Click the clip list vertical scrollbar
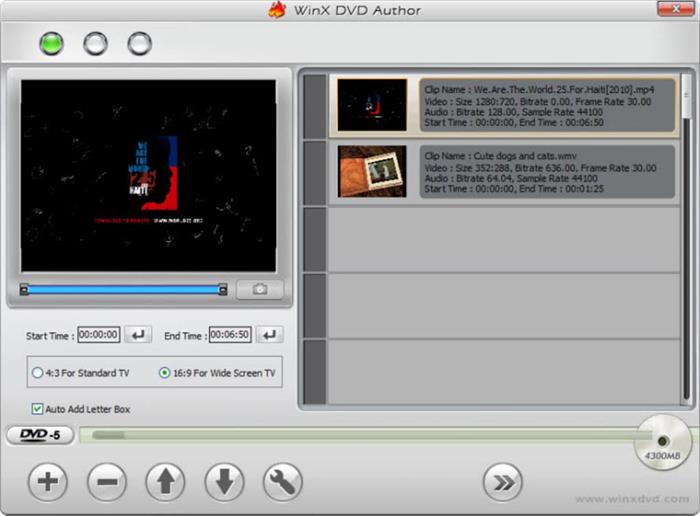The image size is (700, 516). click(x=686, y=239)
